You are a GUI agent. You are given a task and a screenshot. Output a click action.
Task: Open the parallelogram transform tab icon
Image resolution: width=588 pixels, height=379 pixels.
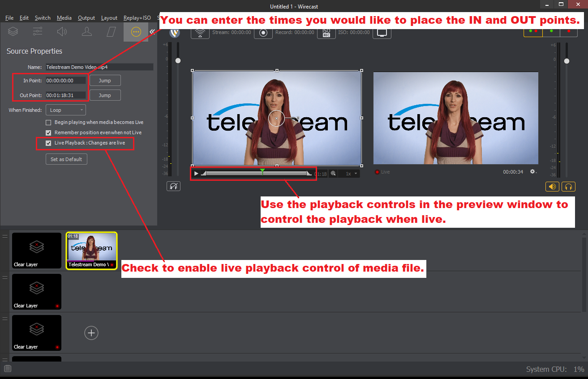tap(111, 31)
